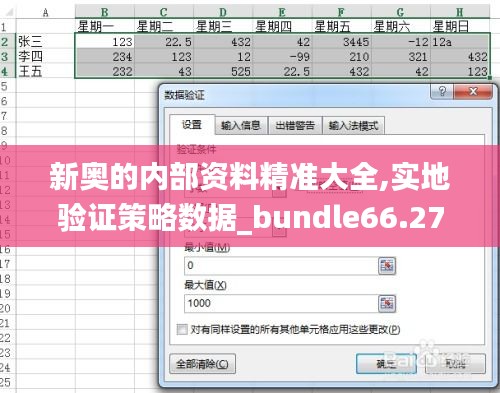
Task: Click the 王五 name cell
Action: (x=45, y=71)
